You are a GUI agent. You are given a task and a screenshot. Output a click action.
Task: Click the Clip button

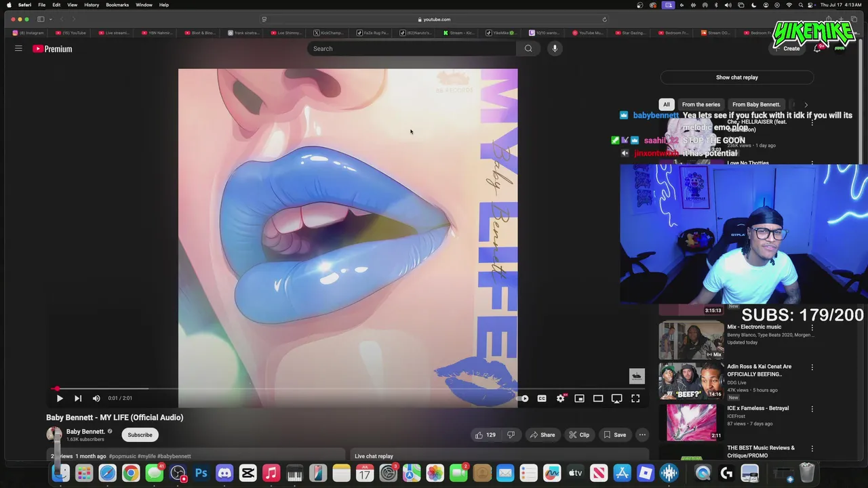point(578,435)
